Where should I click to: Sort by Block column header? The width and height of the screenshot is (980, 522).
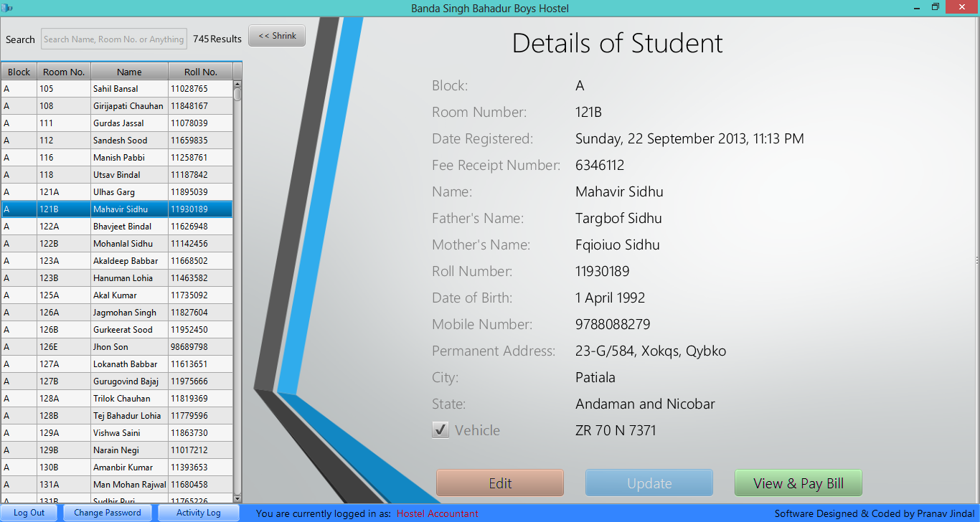[19, 72]
